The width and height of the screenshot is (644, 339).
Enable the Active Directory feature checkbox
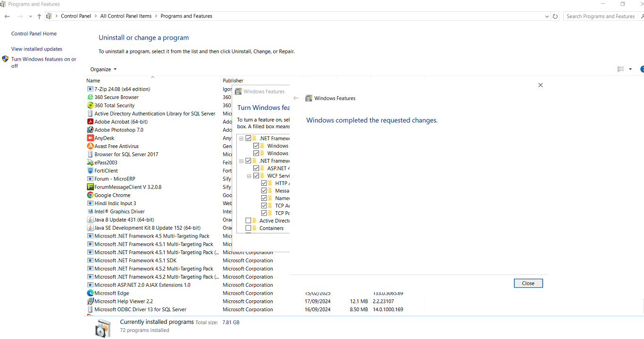coord(248,221)
